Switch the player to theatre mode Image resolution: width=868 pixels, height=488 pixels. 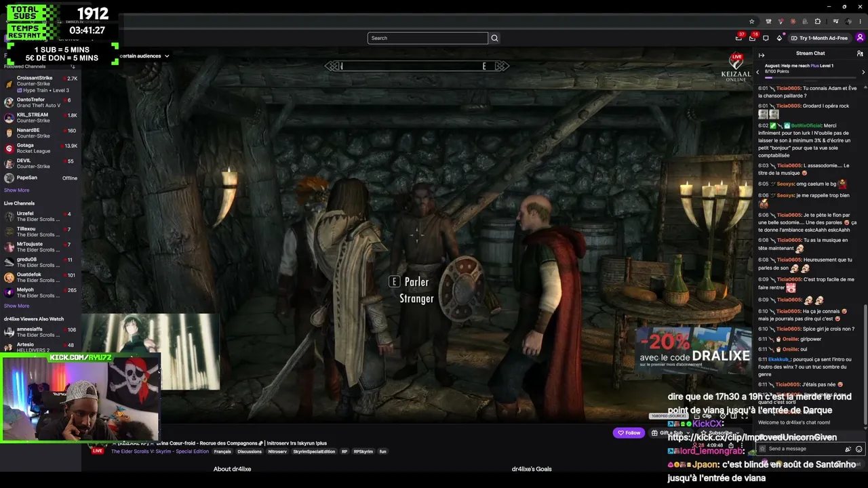pyautogui.click(x=733, y=416)
